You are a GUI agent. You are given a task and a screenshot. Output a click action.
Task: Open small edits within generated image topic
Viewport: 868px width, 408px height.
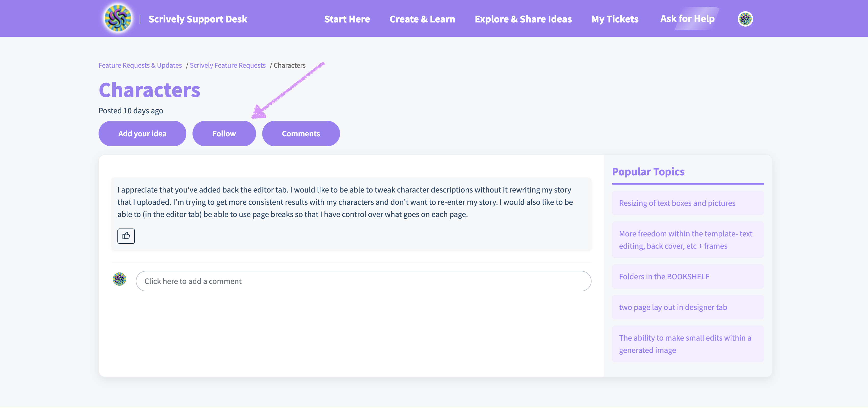[x=685, y=344]
